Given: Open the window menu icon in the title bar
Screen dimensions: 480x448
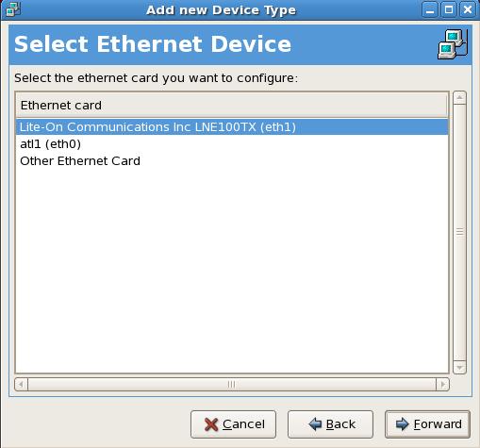Looking at the screenshot, I should click(x=13, y=8).
